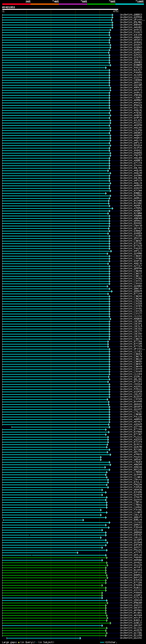The height and width of the screenshot is (644, 146).
Task: Select the UniRef100_O78475 label
Action: click(131, 497)
